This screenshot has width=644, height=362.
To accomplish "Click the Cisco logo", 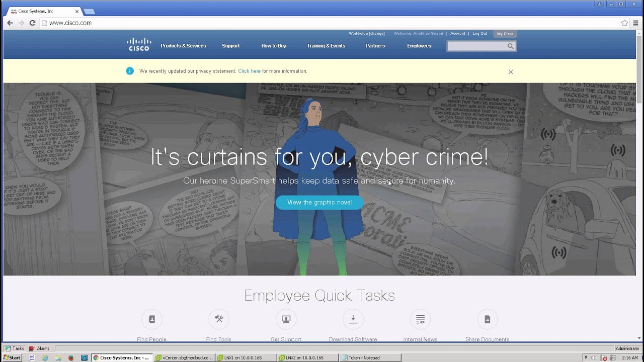I will (139, 44).
